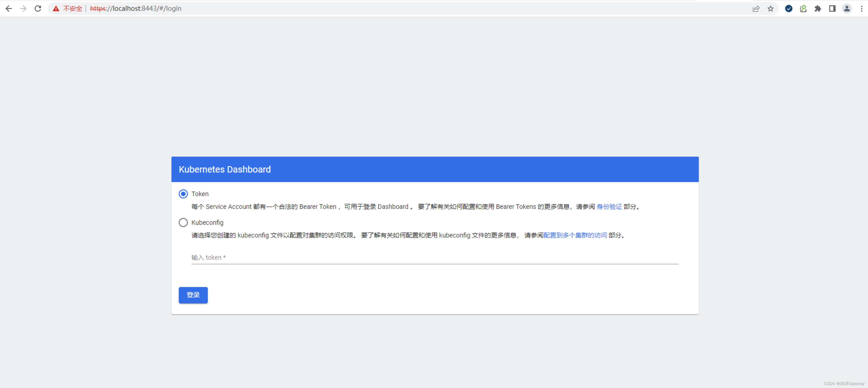
Task: Bookmark the page with the star icon
Action: [771, 8]
